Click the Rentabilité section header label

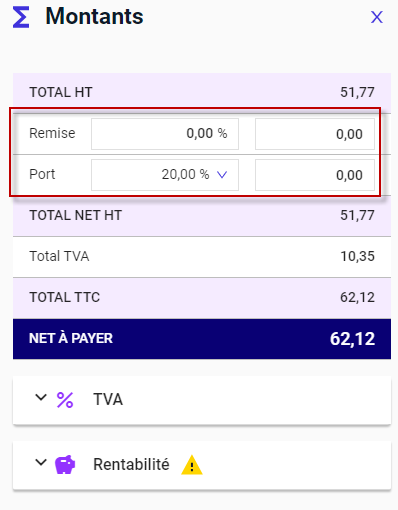click(131, 464)
